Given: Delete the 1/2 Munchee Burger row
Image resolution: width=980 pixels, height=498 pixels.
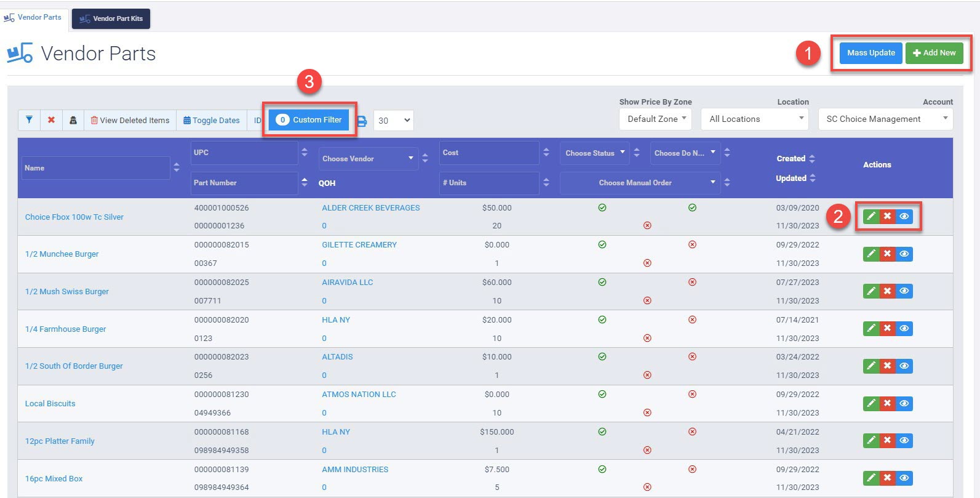Looking at the screenshot, I should 887,254.
